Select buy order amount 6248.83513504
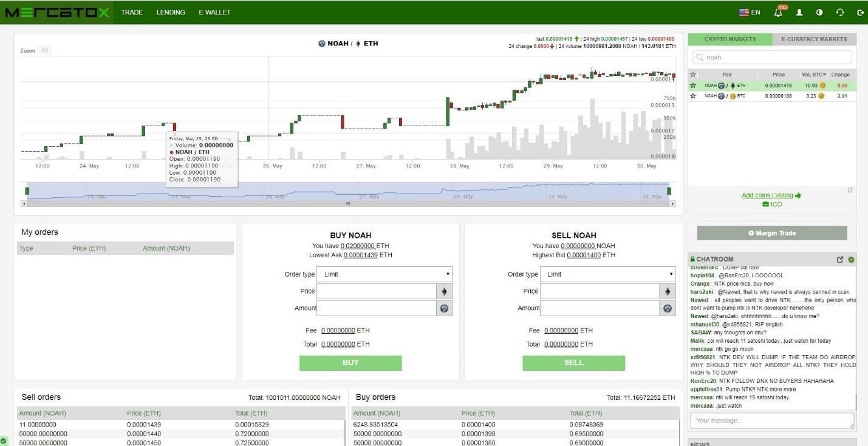868x446 pixels. coord(376,425)
